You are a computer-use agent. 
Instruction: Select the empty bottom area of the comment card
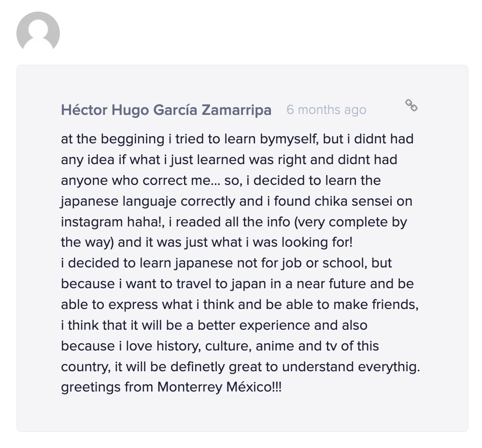coord(242,414)
